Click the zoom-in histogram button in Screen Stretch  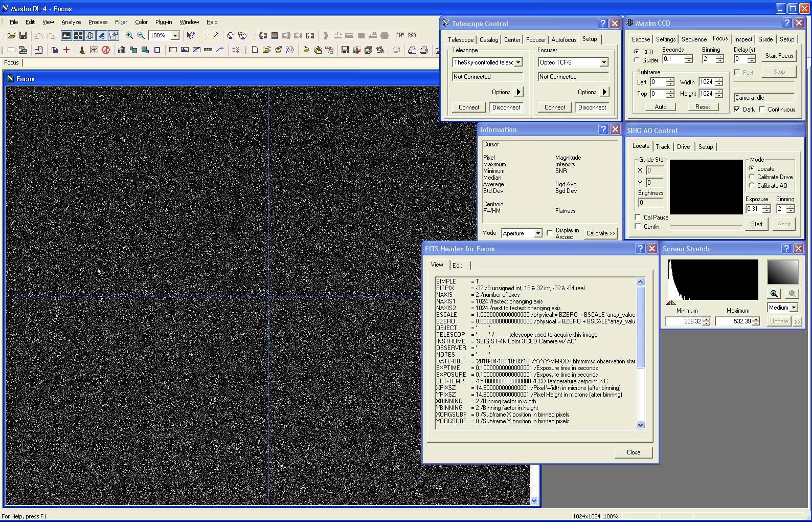point(774,293)
